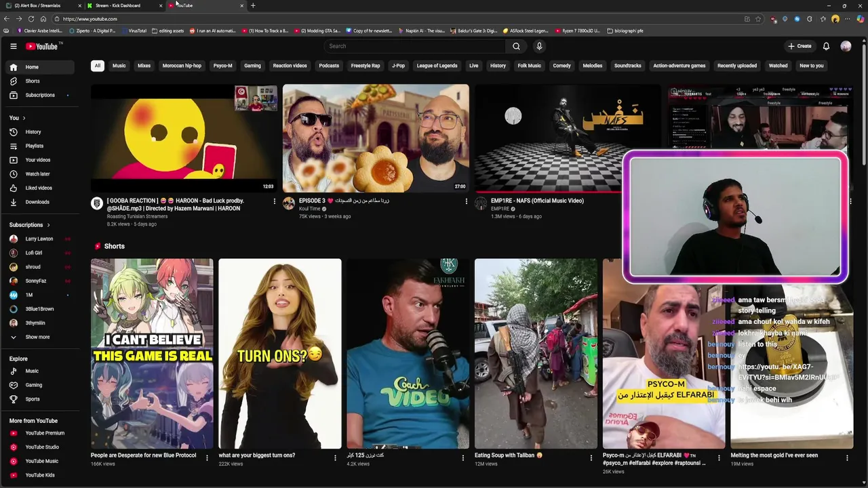Viewport: 868px width, 488px height.
Task: Open Music under Explore
Action: [41, 371]
